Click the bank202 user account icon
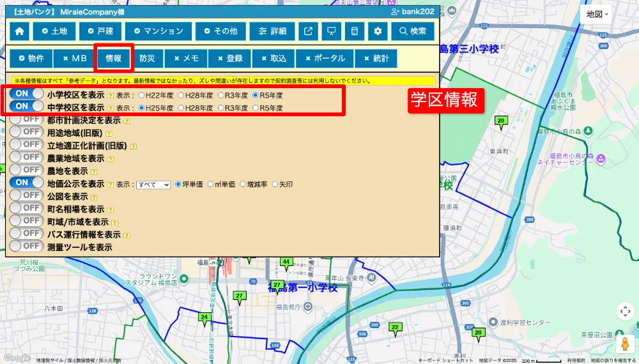This screenshot has width=639, height=364. (394, 11)
